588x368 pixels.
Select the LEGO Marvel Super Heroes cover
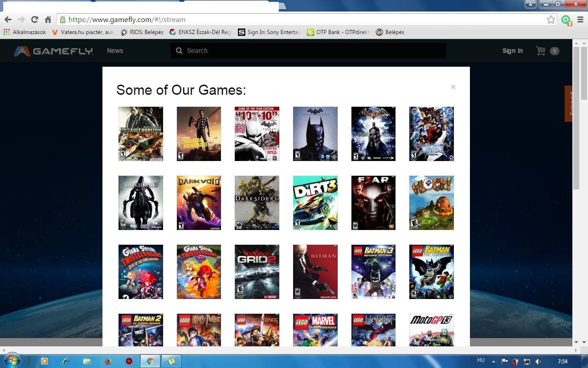point(315,330)
